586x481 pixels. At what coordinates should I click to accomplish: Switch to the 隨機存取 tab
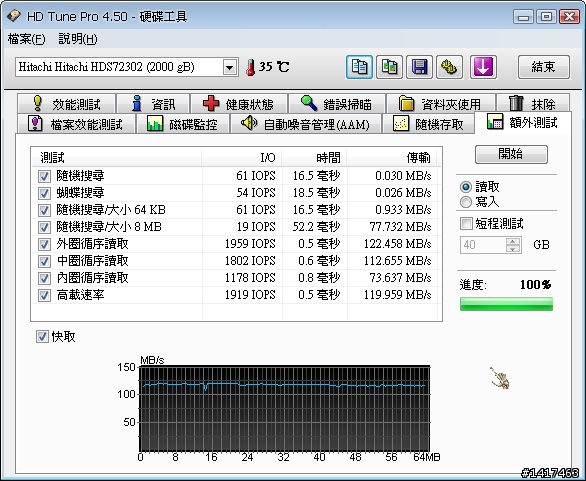coord(428,124)
